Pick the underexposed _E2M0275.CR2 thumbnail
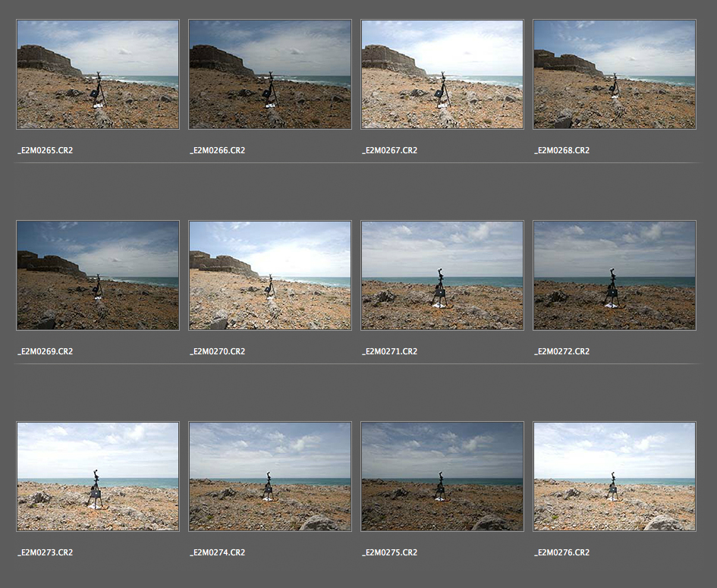The height and width of the screenshot is (588, 717). [x=442, y=476]
